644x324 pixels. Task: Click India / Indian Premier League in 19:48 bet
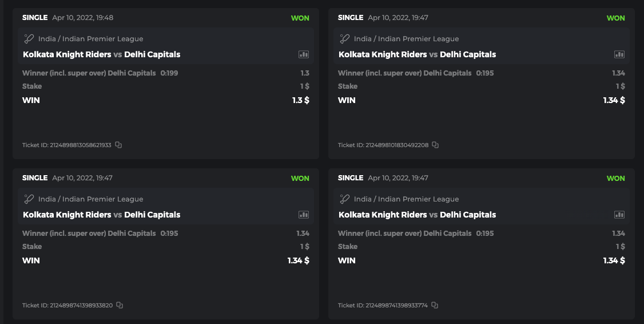click(90, 39)
